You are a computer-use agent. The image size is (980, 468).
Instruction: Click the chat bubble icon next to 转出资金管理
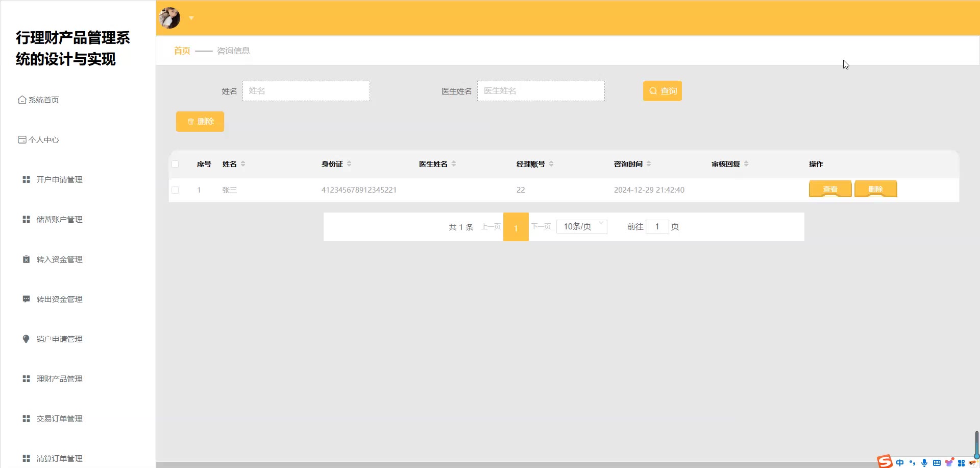[26, 299]
